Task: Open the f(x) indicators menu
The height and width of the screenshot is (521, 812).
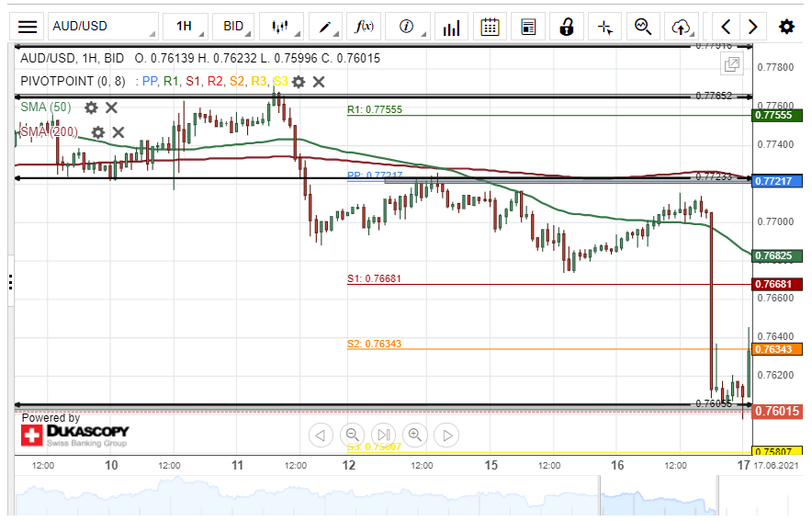Action: [x=364, y=27]
